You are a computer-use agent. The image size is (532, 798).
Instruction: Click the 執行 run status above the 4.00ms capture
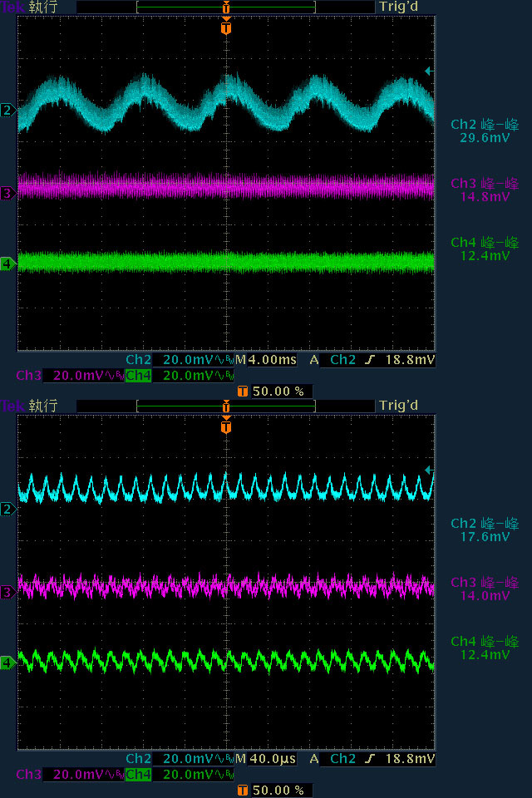click(43, 7)
